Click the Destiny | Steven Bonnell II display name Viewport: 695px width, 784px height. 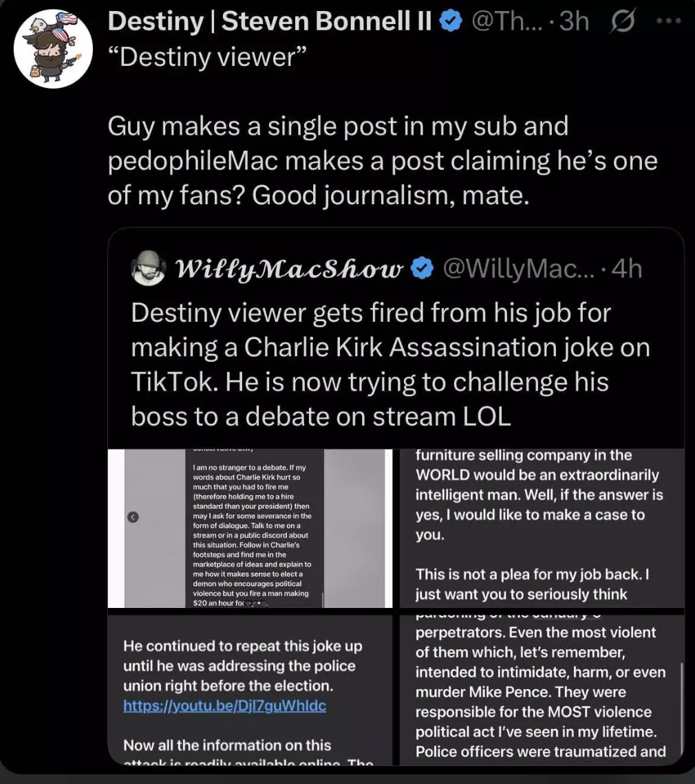(270, 21)
